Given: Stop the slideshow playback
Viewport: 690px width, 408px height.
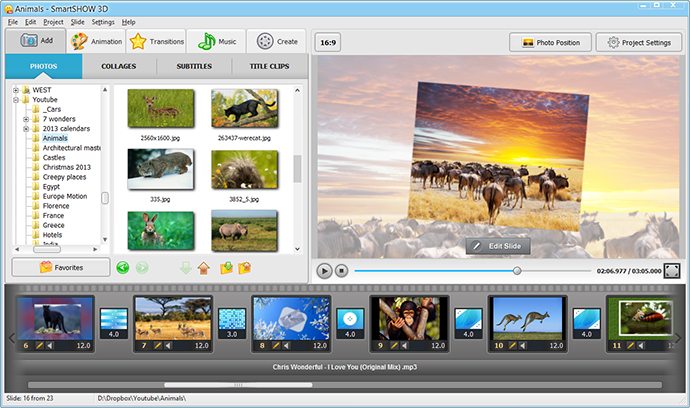Looking at the screenshot, I should tap(341, 270).
